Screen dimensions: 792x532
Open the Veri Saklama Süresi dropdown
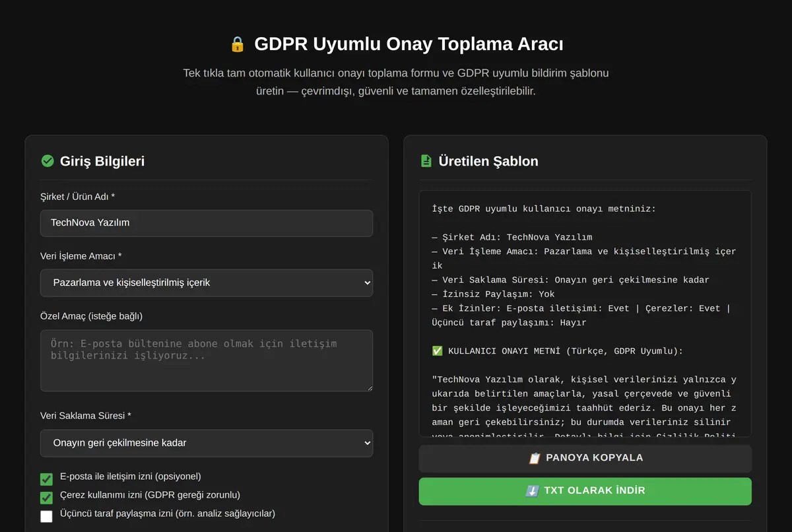(207, 443)
